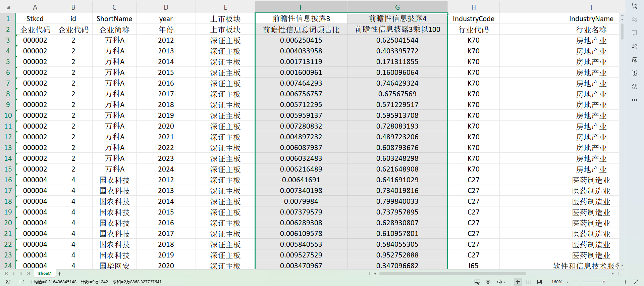Image resolution: width=644 pixels, height=286 pixels.
Task: Open the magic wand tool in sidebar
Action: coord(634,46)
